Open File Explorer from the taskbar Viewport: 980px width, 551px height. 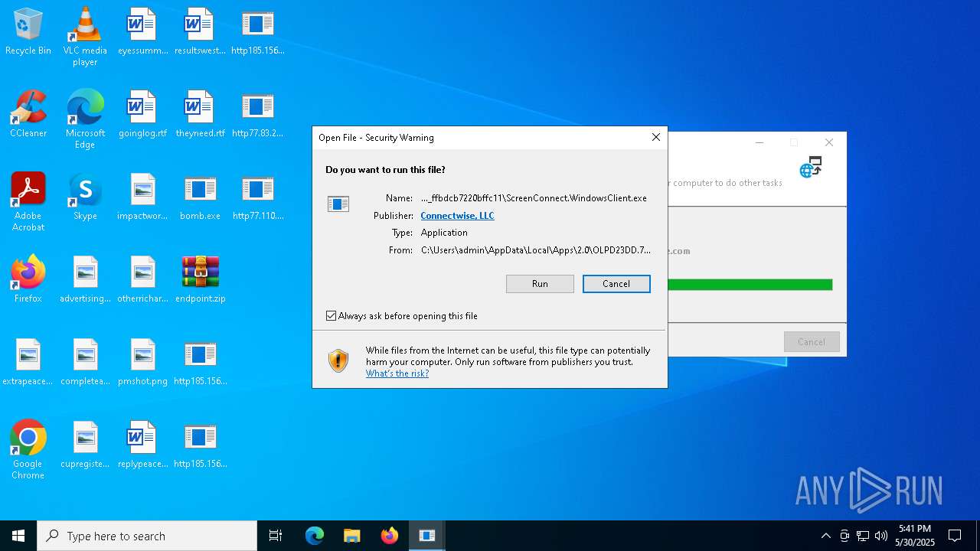coord(352,536)
